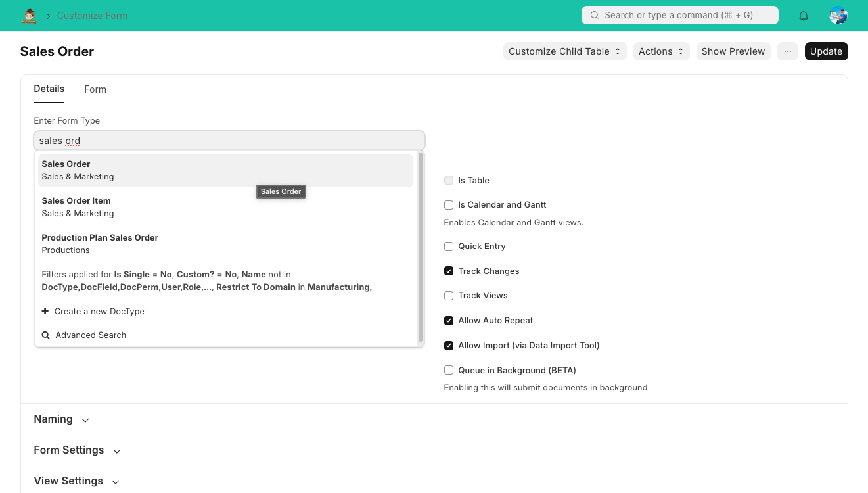Screen dimensions: 868x493
Task: Click Show Preview
Action: tap(733, 51)
